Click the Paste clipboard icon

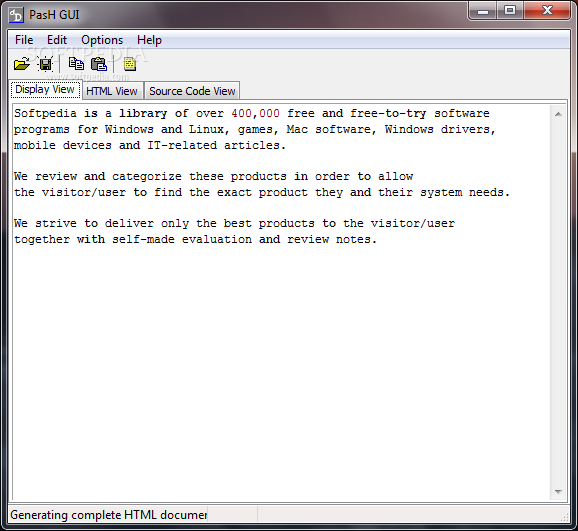click(x=99, y=65)
